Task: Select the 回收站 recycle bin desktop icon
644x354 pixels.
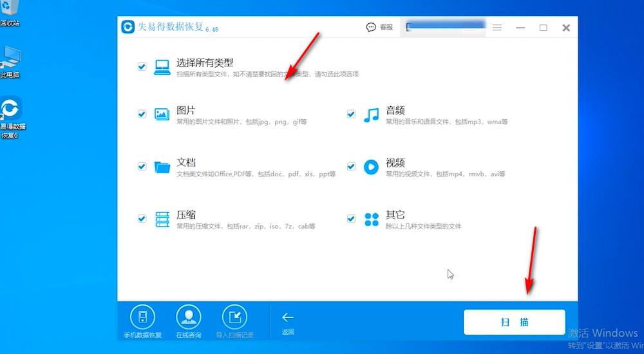Action: click(10, 13)
